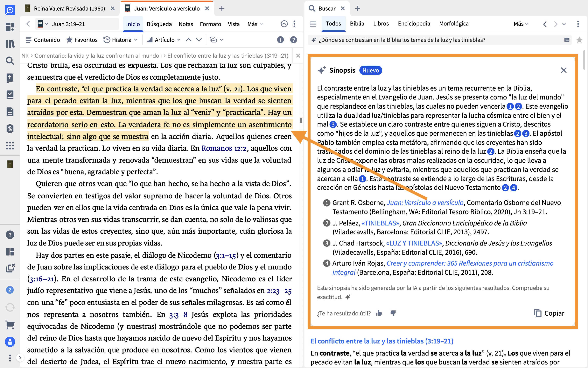Go back with the left arrow in book panel
588x368 pixels.
(x=28, y=24)
